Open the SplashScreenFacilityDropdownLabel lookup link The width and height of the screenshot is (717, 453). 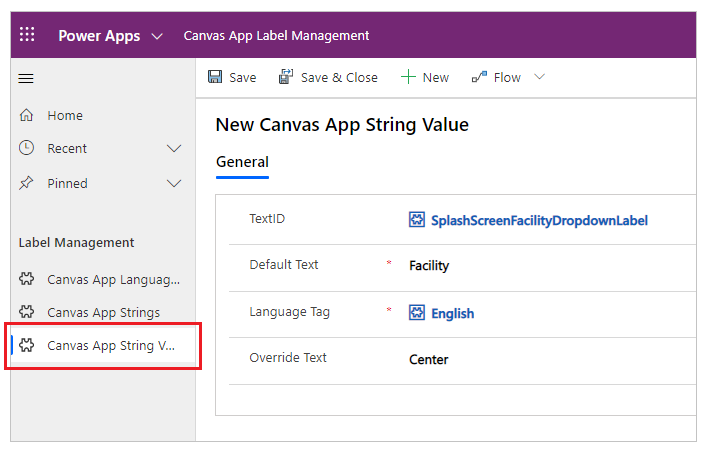pos(538,220)
